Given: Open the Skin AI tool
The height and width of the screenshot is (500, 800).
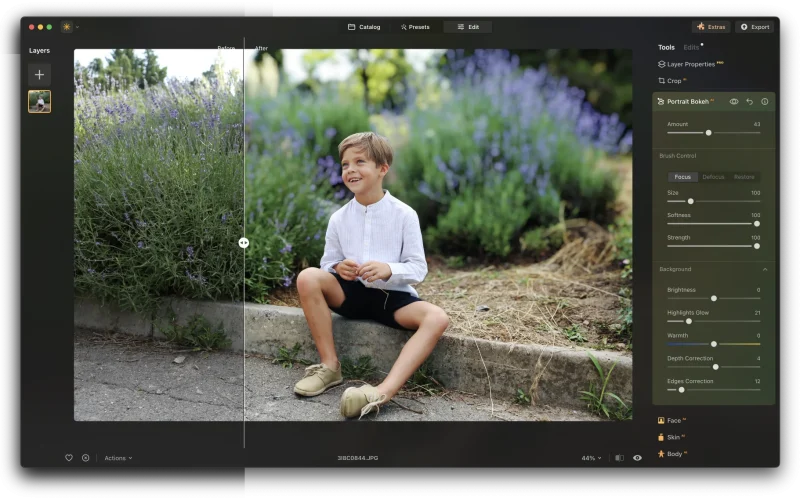Looking at the screenshot, I should (672, 437).
